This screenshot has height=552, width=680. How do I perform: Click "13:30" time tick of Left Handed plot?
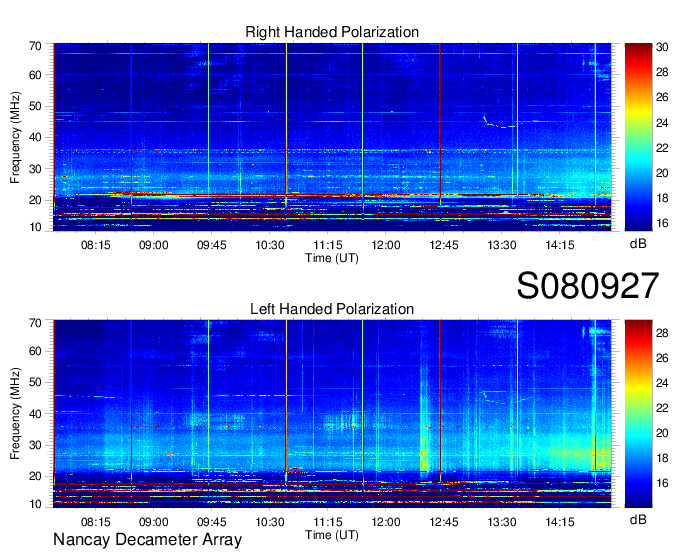coord(502,522)
